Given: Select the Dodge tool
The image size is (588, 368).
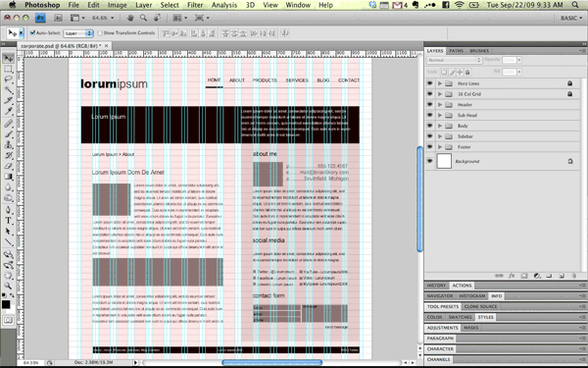Looking at the screenshot, I should pyautogui.click(x=8, y=198).
